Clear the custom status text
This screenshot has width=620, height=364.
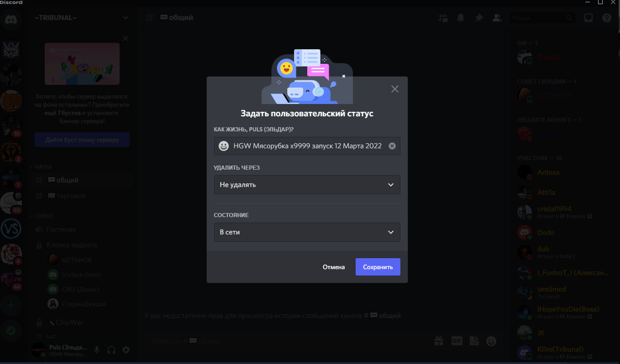392,146
